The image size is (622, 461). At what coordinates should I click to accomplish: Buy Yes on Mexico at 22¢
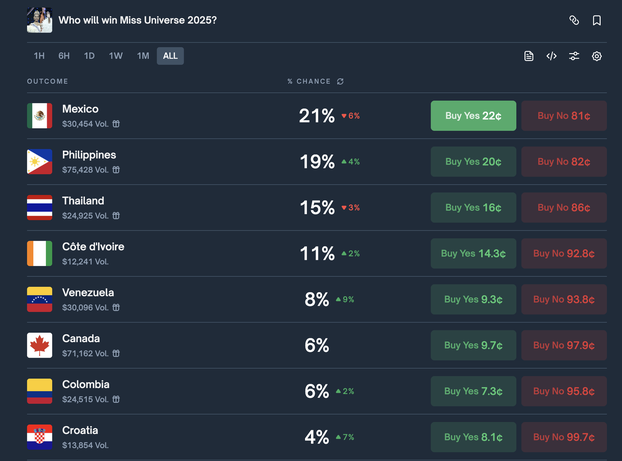point(473,116)
